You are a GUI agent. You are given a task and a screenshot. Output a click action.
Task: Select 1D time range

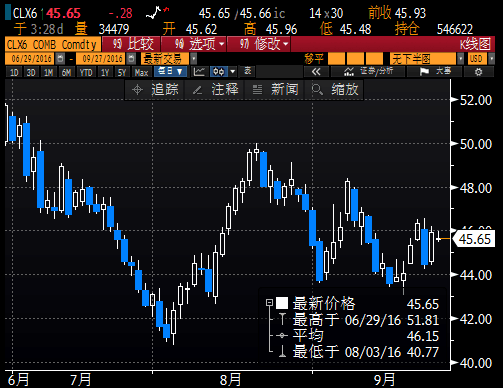(x=14, y=72)
